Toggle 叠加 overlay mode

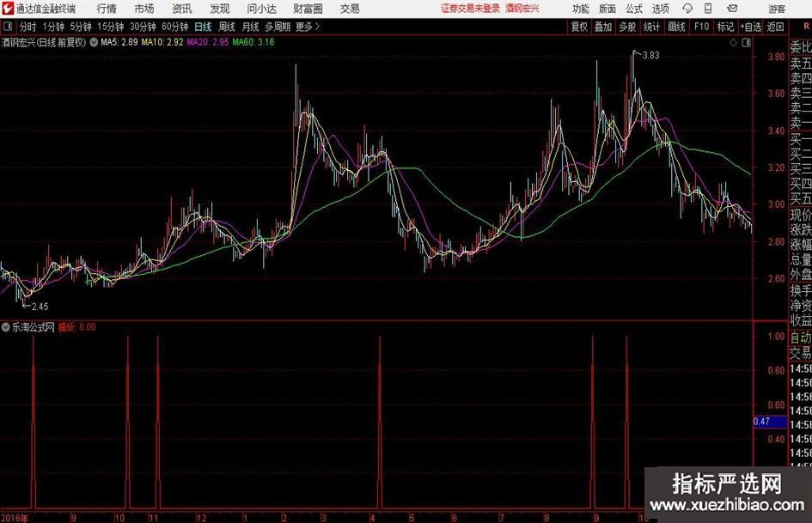pyautogui.click(x=604, y=27)
